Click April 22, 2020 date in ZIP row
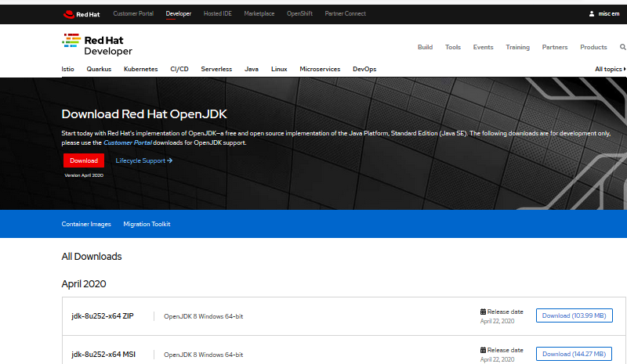 coord(497,321)
